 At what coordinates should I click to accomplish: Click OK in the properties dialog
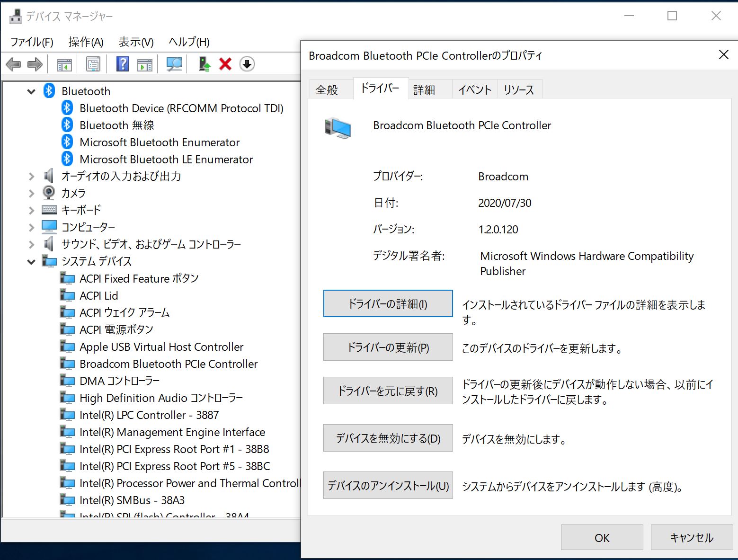coord(602,538)
